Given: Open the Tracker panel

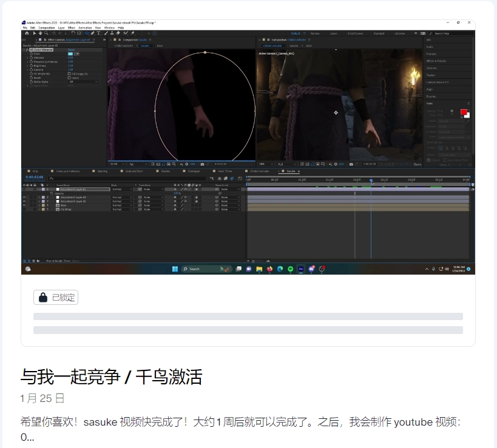Looking at the screenshot, I should (431, 75).
